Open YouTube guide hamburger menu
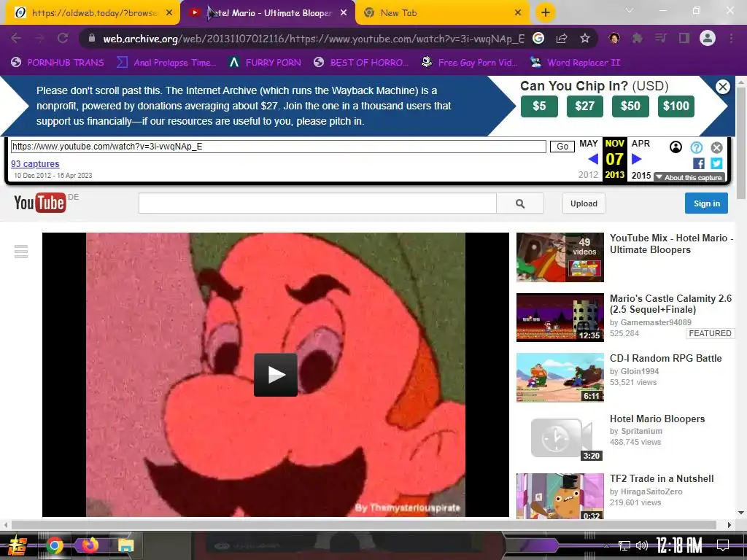 pos(21,252)
